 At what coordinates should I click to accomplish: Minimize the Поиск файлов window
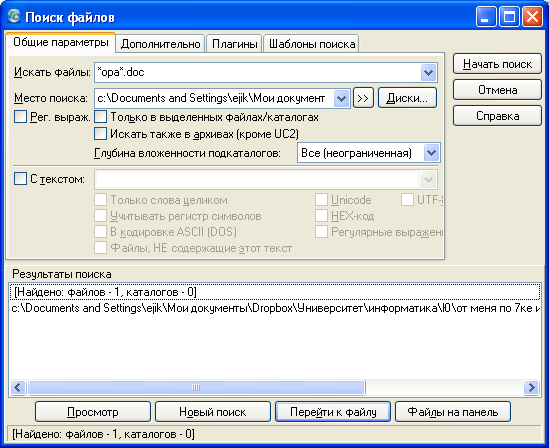(x=486, y=16)
